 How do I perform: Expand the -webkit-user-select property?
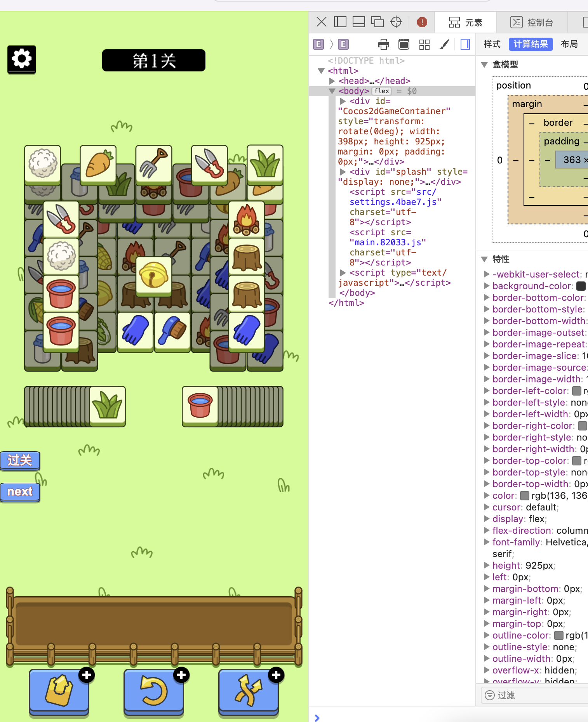click(x=486, y=274)
